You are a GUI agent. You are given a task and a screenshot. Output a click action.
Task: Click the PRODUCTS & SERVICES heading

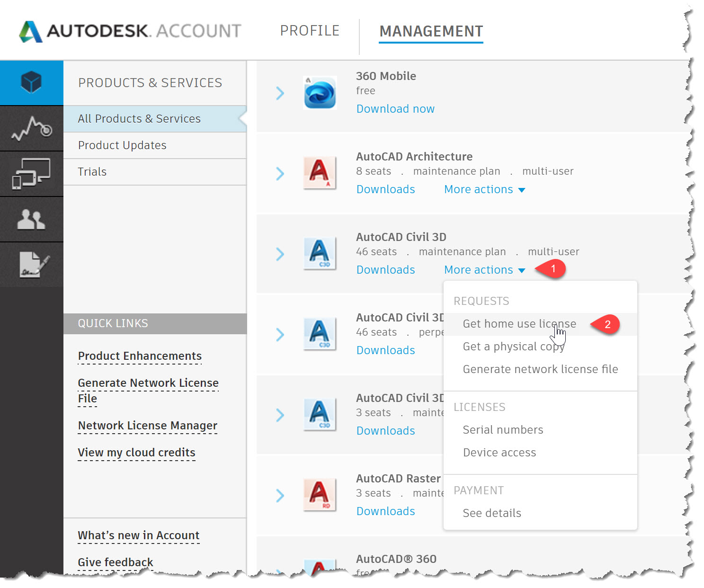(x=150, y=83)
